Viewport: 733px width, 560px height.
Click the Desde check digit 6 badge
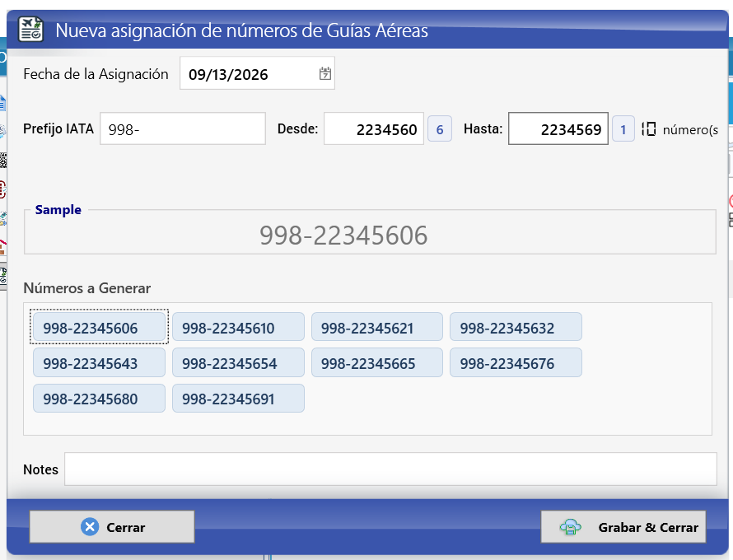click(440, 129)
